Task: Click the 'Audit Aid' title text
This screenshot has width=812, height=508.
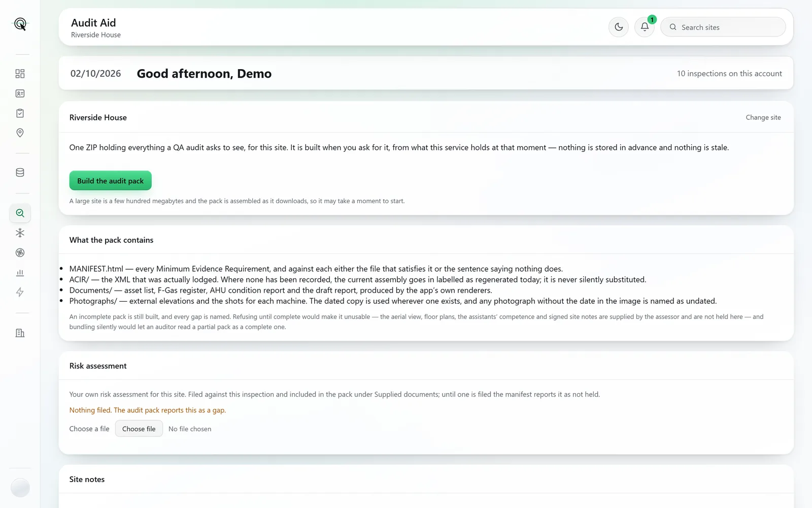Action: click(93, 23)
